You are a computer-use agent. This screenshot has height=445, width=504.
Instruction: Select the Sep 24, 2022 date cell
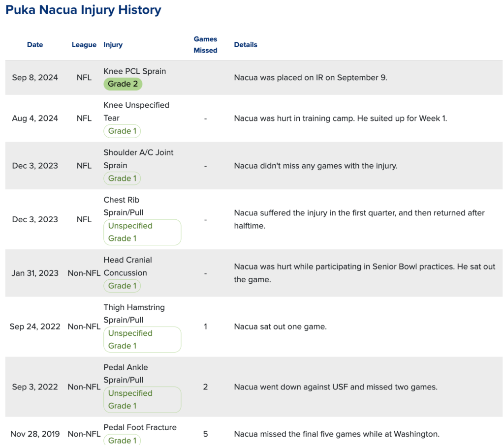[x=35, y=326]
